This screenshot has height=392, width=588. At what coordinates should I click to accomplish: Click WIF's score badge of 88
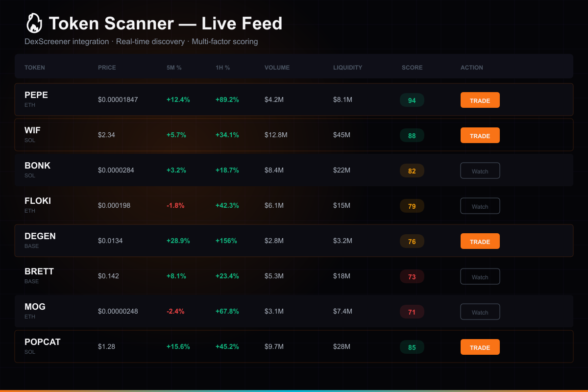click(x=412, y=135)
